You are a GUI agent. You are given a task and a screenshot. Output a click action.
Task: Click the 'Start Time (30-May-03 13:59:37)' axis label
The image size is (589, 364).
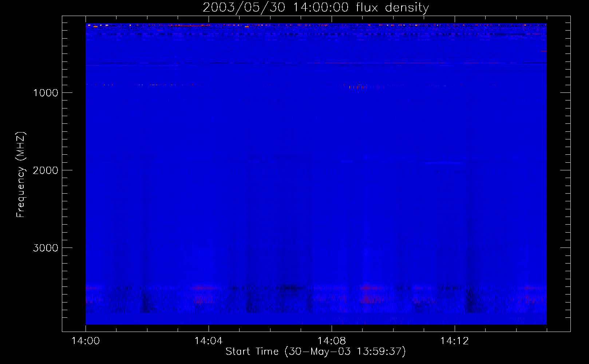[x=316, y=352]
